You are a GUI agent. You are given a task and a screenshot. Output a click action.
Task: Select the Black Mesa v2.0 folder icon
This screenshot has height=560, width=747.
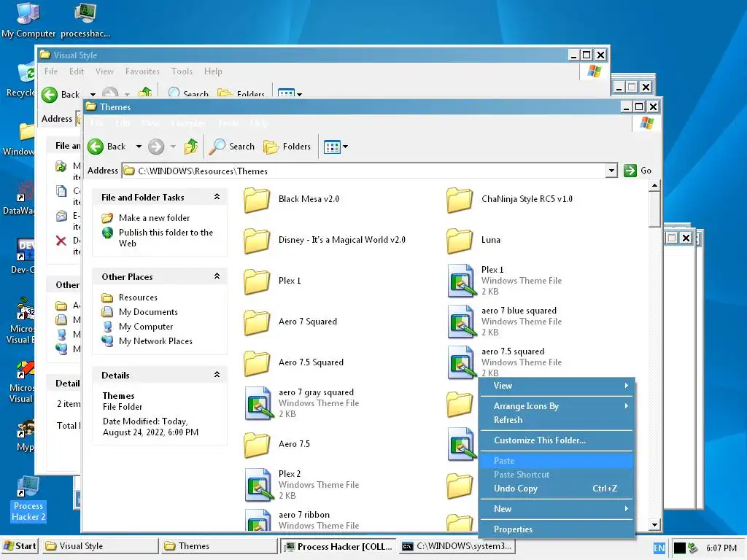257,200
